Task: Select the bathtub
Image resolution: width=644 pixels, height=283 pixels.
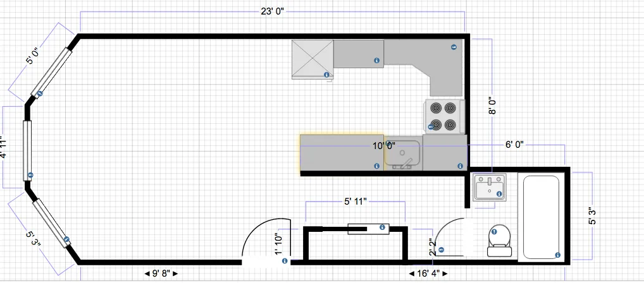Action: pyautogui.click(x=542, y=217)
